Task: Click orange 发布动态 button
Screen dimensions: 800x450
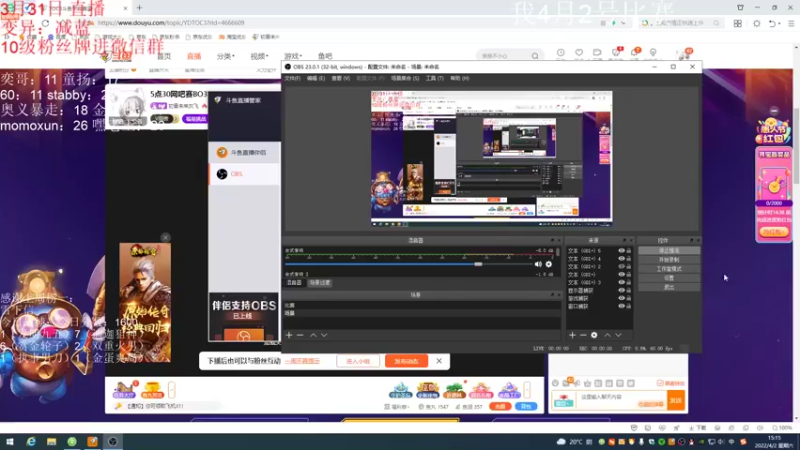Action: [406, 361]
